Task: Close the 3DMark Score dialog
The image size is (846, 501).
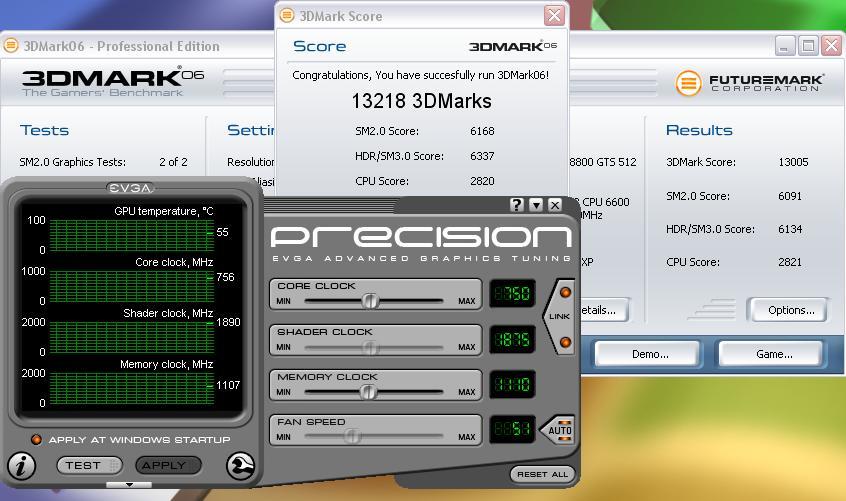Action: 554,15
